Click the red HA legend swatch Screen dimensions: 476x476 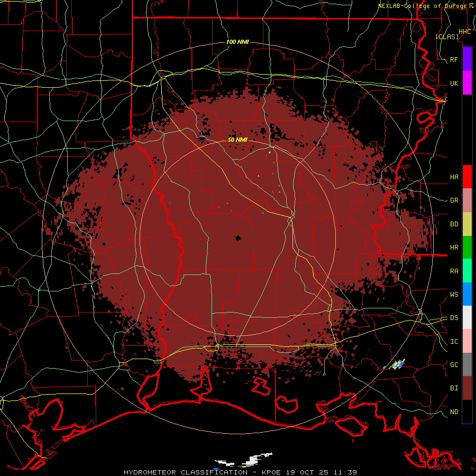point(467,177)
